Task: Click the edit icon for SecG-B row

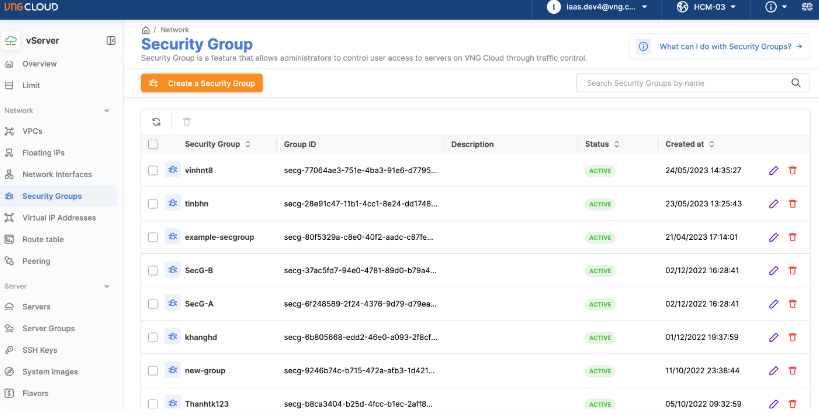Action: click(773, 271)
